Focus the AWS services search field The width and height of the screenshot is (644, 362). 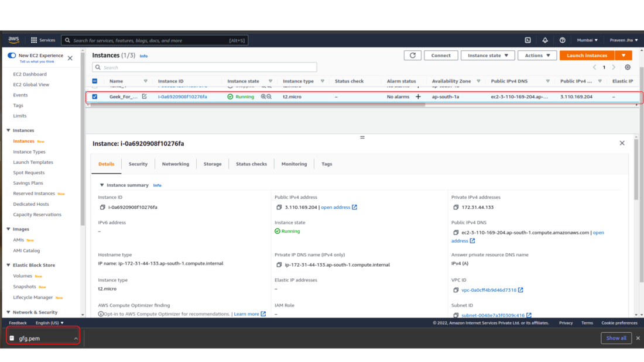tap(155, 40)
